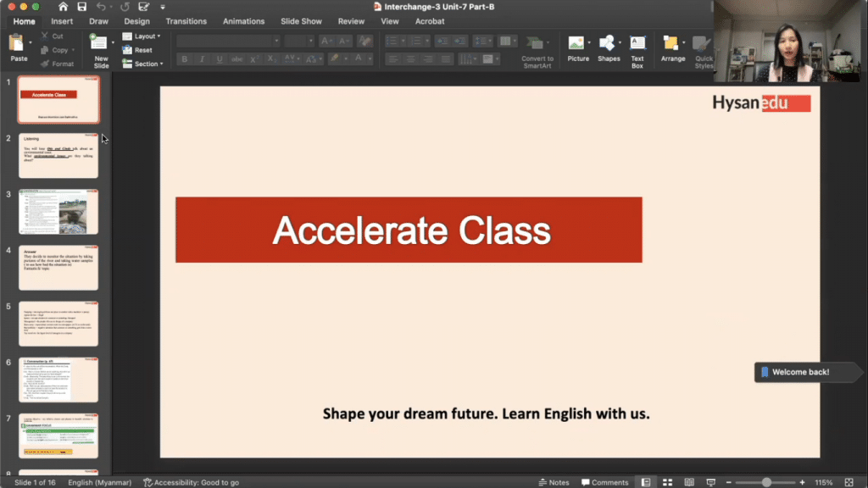Open the font color picker

click(x=359, y=58)
